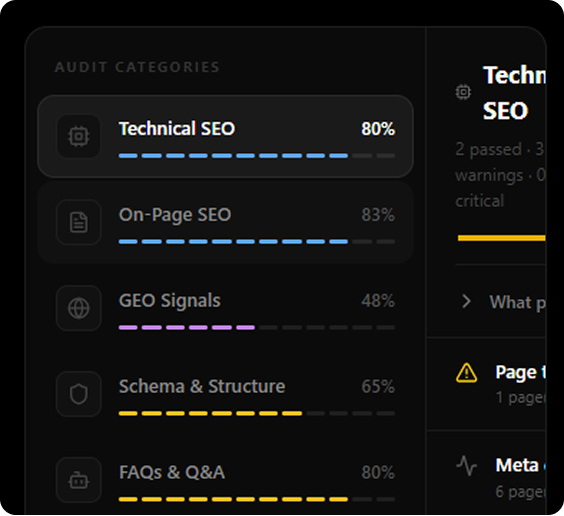The width and height of the screenshot is (564, 516).
Task: Click the Schema & Structure shield icon
Action: tap(79, 394)
